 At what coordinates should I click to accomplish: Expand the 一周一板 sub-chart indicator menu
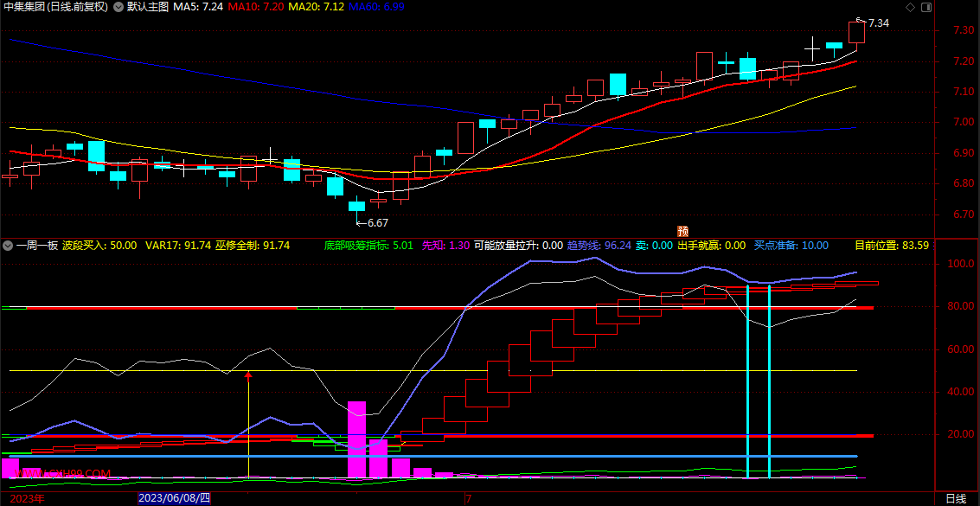(8, 246)
